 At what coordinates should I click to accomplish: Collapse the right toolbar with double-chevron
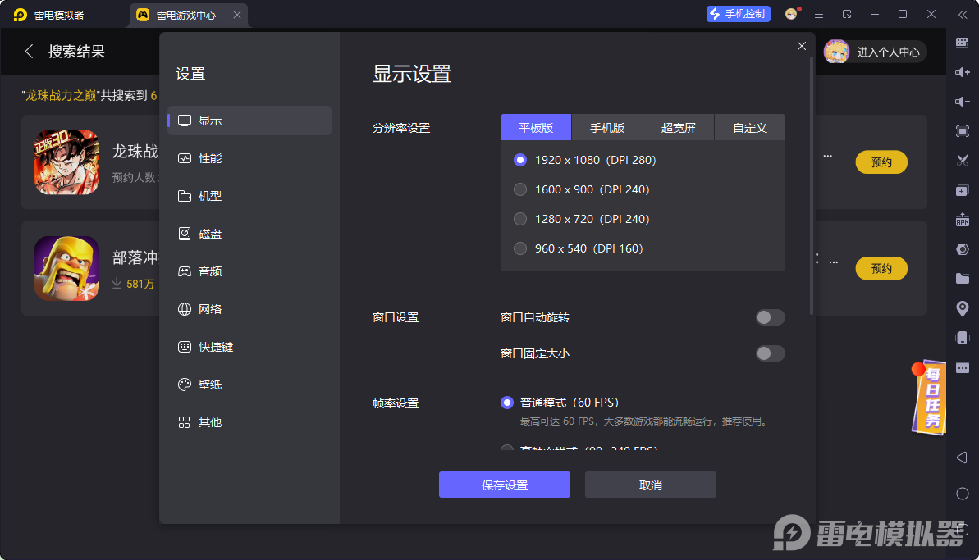coord(962,14)
